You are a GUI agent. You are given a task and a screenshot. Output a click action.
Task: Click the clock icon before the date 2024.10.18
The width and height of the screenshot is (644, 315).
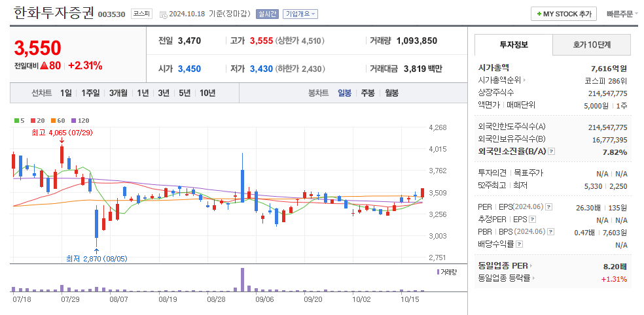(164, 15)
